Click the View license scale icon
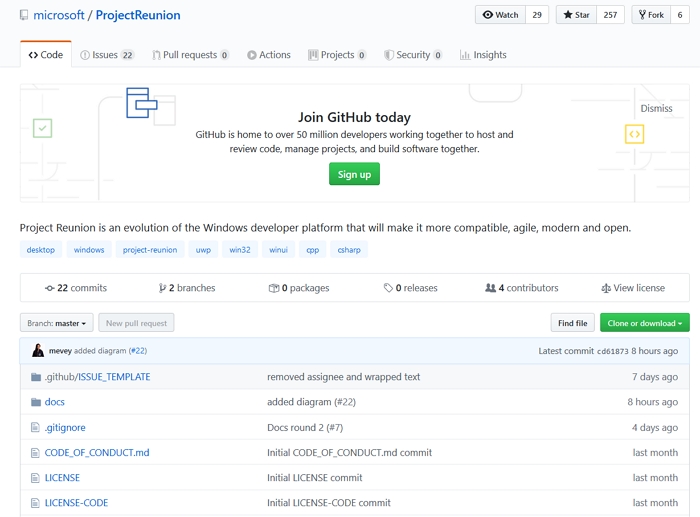 click(606, 288)
